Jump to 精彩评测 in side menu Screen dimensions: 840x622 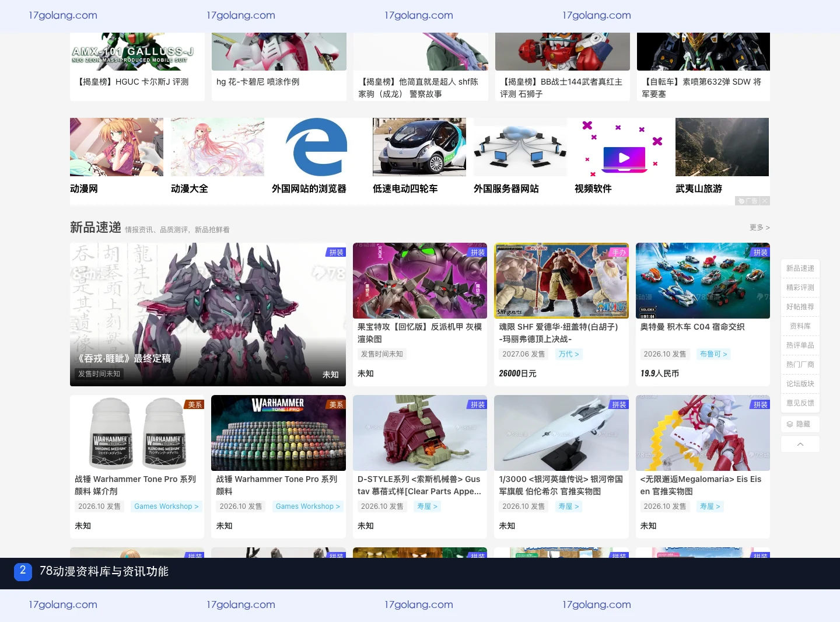coord(800,288)
